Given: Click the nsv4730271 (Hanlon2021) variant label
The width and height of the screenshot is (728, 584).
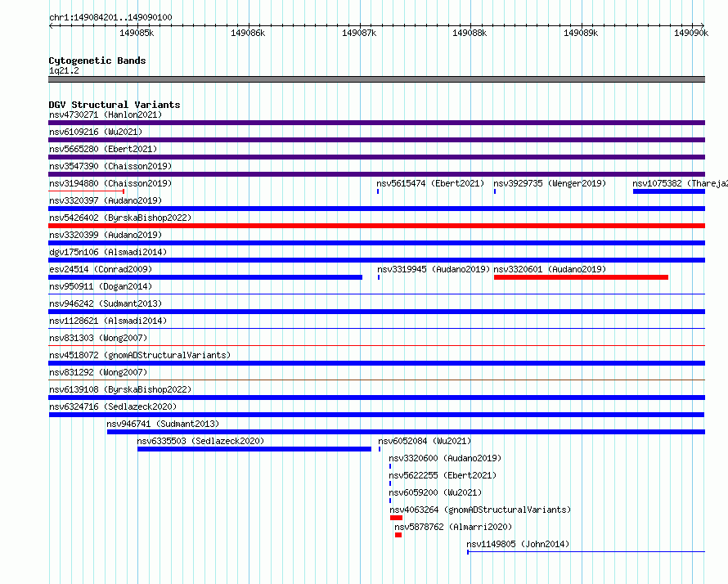Looking at the screenshot, I should pos(106,115).
